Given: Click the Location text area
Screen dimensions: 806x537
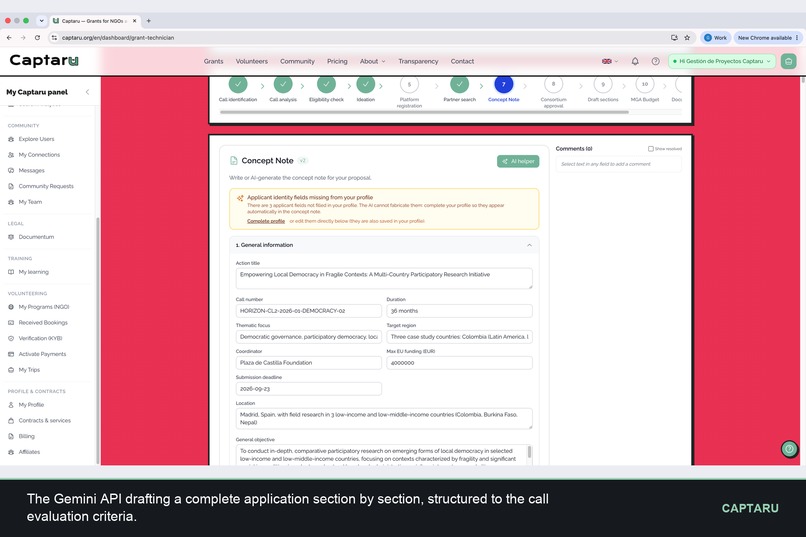Looking at the screenshot, I should [384, 419].
